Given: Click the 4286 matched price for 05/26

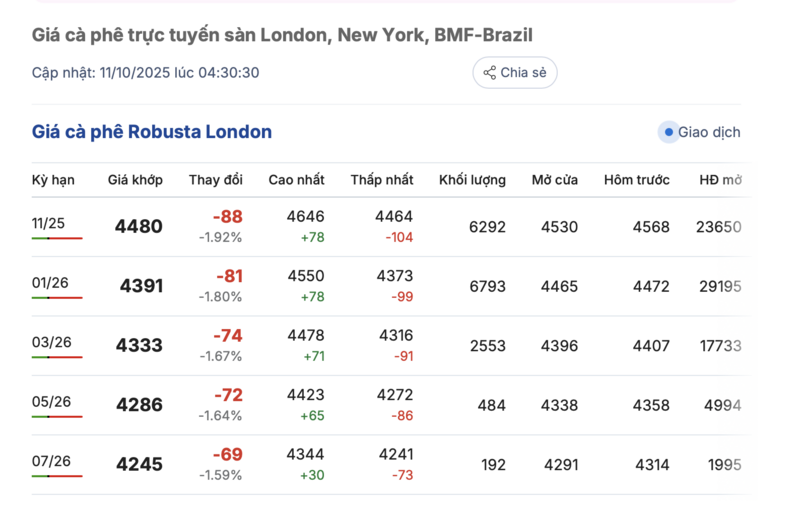Looking at the screenshot, I should coord(139,405).
